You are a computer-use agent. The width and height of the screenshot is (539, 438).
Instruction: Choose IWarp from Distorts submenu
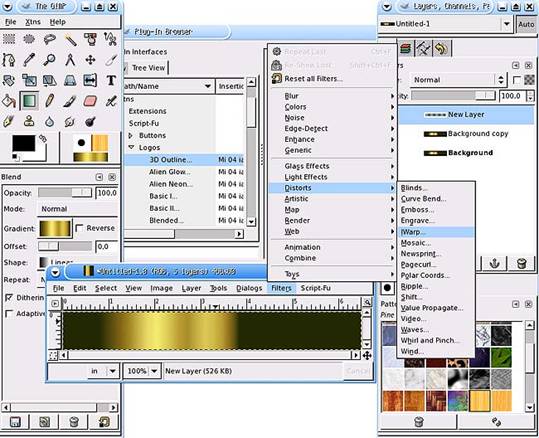point(436,232)
